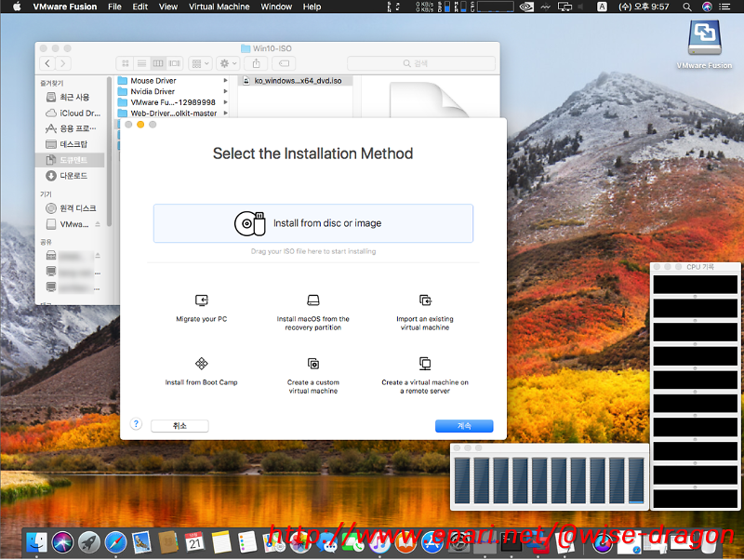Open the View menu
The image size is (744, 560).
coord(168,7)
